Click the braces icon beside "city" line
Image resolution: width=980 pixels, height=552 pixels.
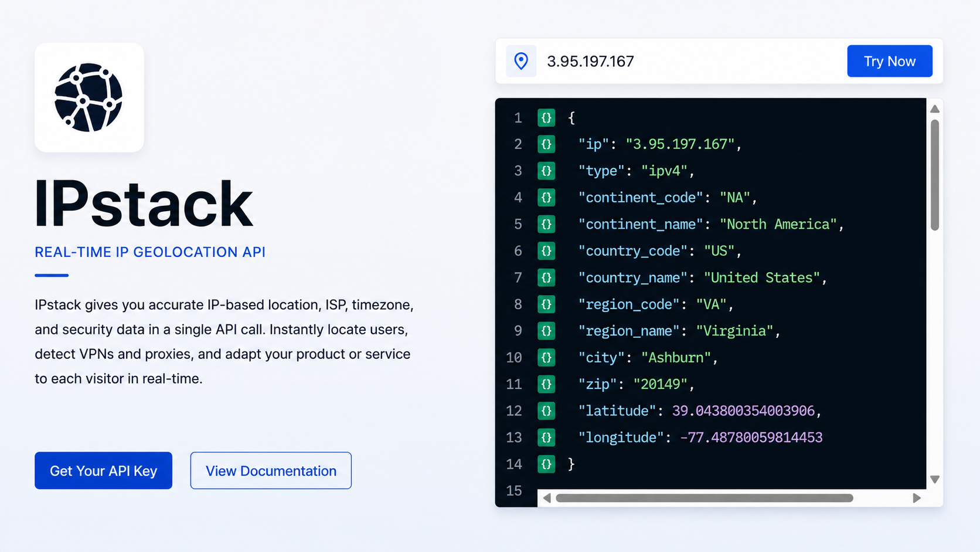(x=546, y=357)
